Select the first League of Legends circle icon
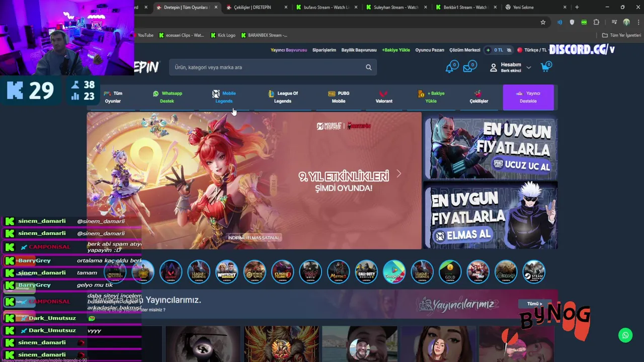The height and width of the screenshot is (362, 644). (199, 271)
